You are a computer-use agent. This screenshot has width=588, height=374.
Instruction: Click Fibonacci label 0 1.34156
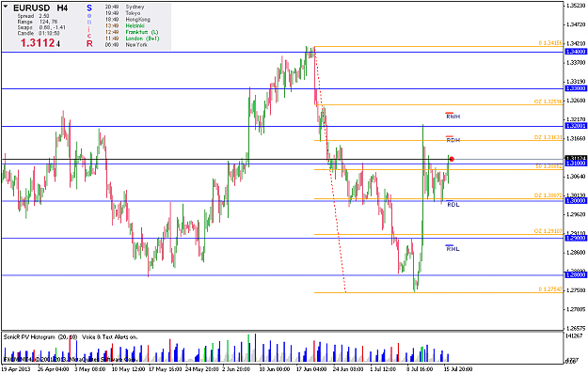click(550, 43)
